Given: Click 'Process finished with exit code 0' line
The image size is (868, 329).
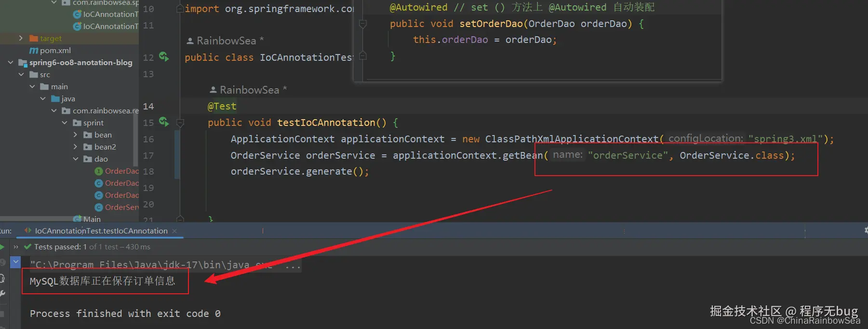Looking at the screenshot, I should pos(125,314).
